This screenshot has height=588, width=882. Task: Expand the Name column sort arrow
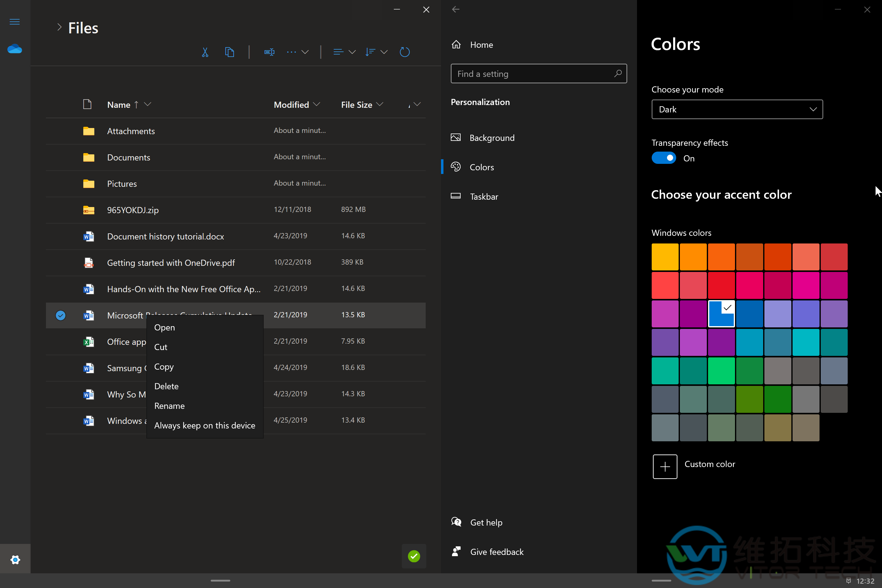[148, 105]
